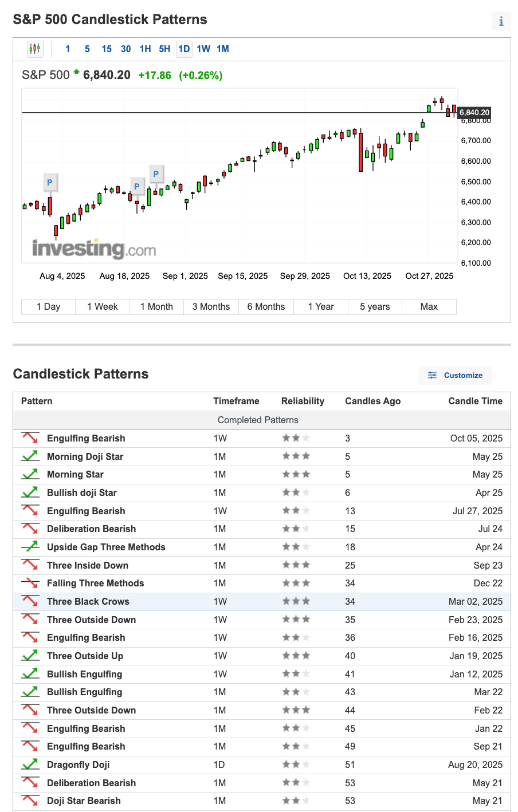This screenshot has height=812, width=518.
Task: Click the tallest P pattern marker
Action: [156, 174]
